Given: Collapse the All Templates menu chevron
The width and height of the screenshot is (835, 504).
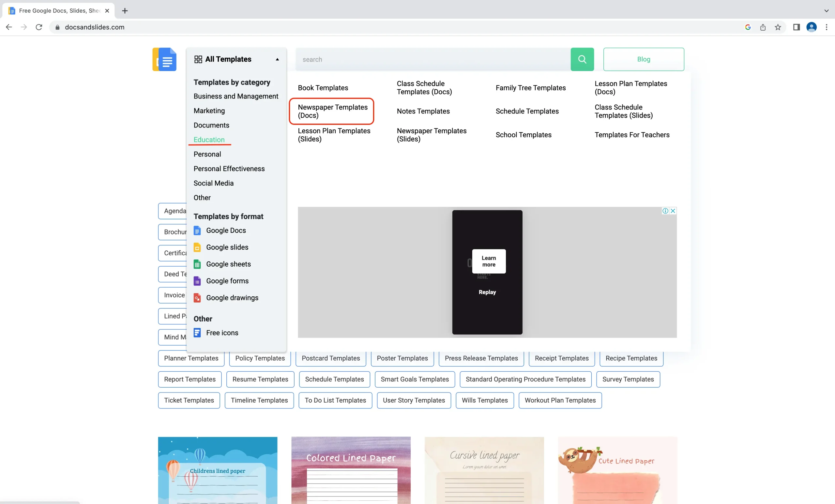Looking at the screenshot, I should coord(277,59).
